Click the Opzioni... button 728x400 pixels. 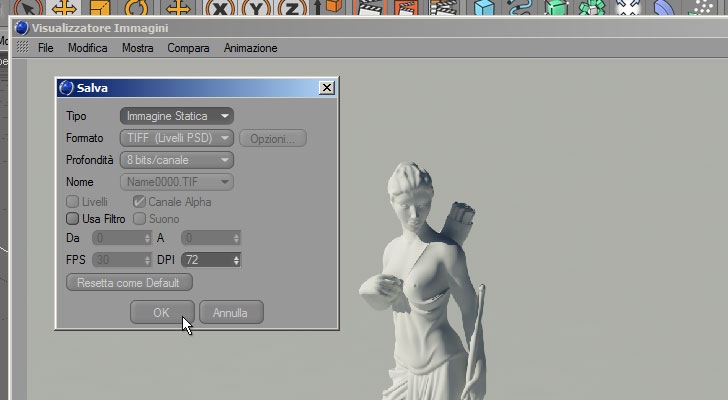coord(273,138)
